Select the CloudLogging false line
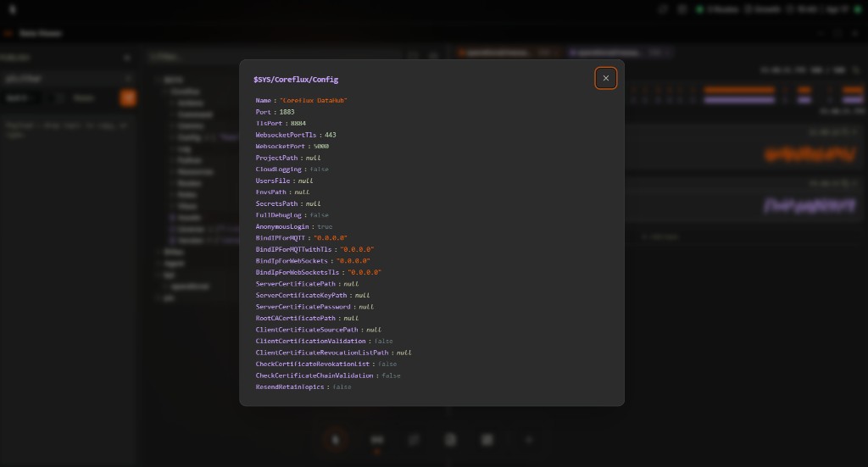 [292, 170]
